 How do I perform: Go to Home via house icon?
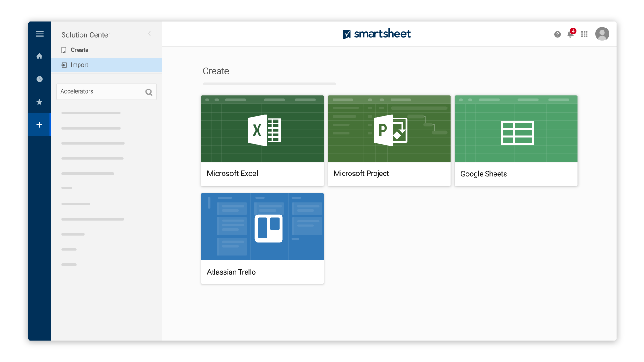40,56
